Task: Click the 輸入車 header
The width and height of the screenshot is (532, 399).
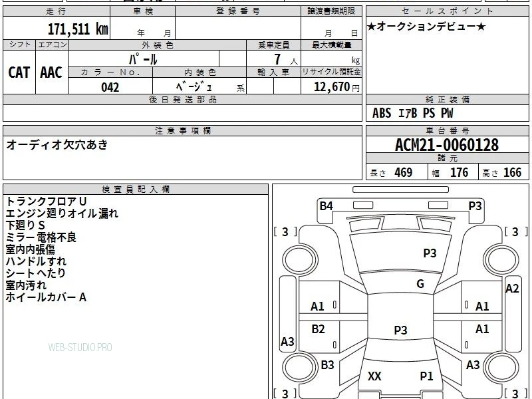Action: [x=273, y=72]
